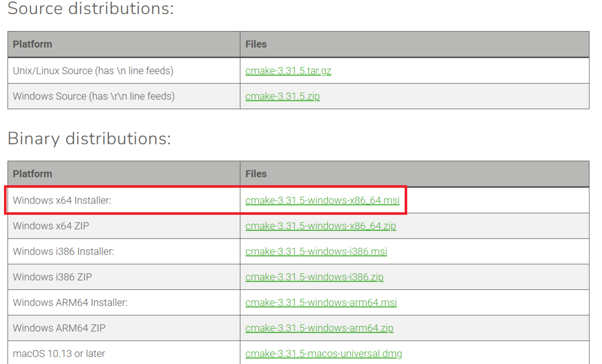Click the 'Windows ARM64 ZIP' cell
Image resolution: width=602 pixels, height=364 pixels.
pos(124,328)
